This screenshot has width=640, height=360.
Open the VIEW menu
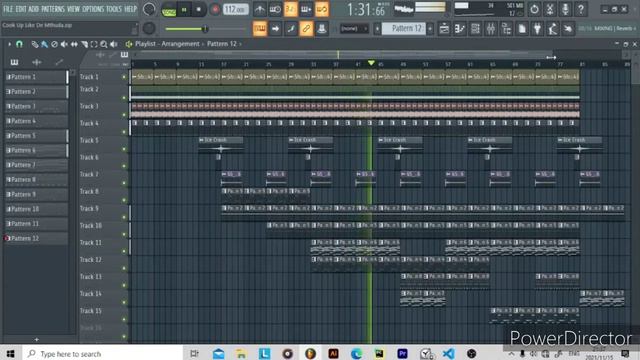click(73, 9)
